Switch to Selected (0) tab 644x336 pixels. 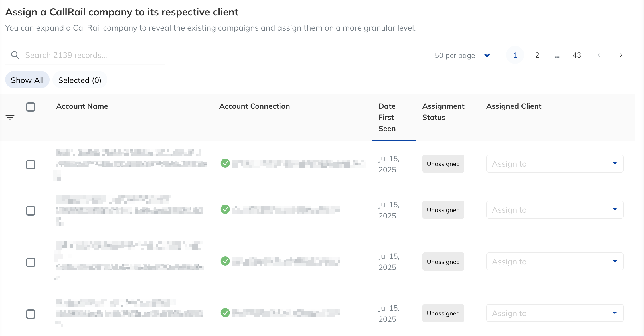click(80, 80)
